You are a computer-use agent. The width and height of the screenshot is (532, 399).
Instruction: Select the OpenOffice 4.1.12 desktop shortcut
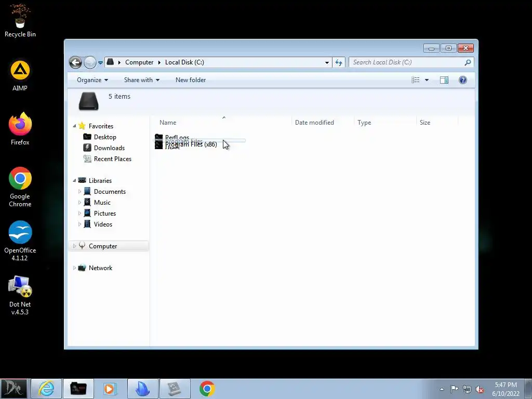pyautogui.click(x=20, y=241)
